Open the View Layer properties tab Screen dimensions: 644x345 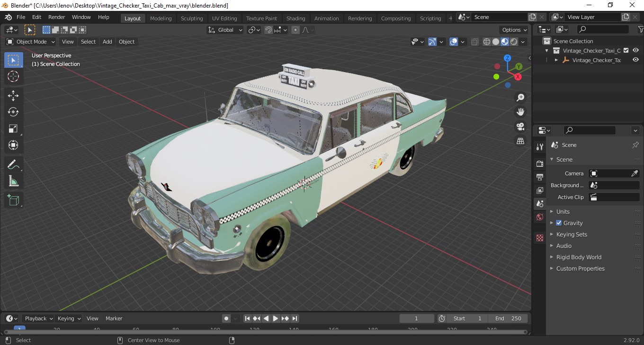pyautogui.click(x=540, y=191)
